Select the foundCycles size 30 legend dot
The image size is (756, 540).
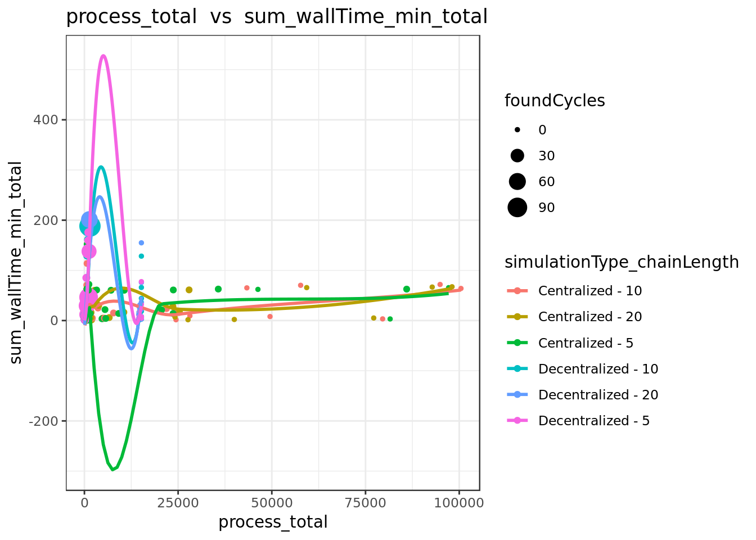(517, 156)
